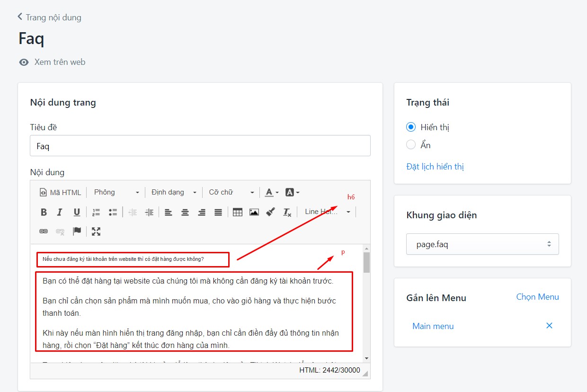
Task: Open the Phông font dropdown
Action: click(116, 192)
